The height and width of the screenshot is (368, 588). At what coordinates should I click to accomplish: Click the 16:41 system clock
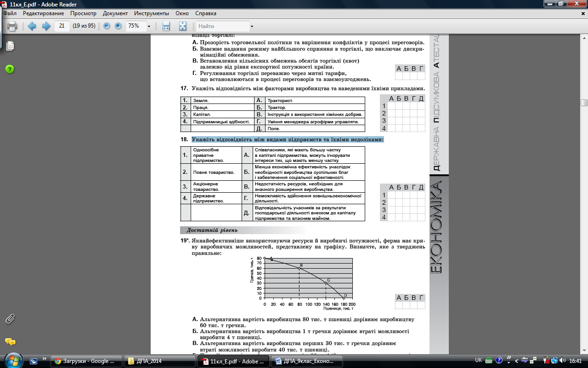[x=575, y=361]
